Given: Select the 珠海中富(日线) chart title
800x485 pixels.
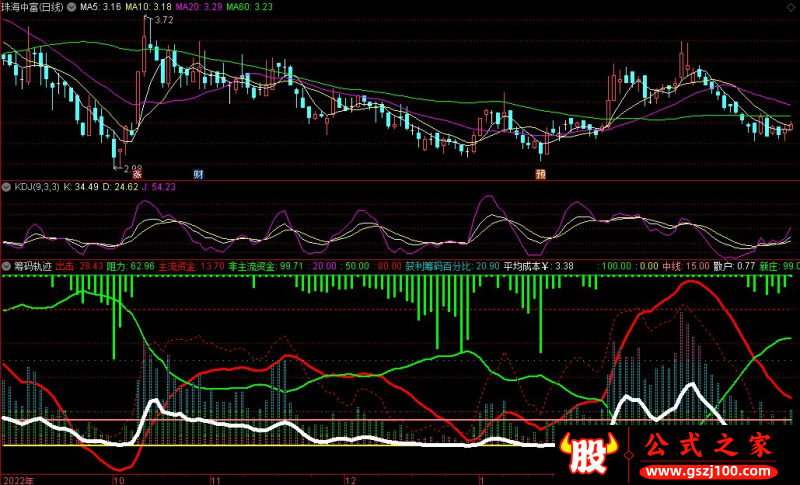Looking at the screenshot, I should (33, 7).
